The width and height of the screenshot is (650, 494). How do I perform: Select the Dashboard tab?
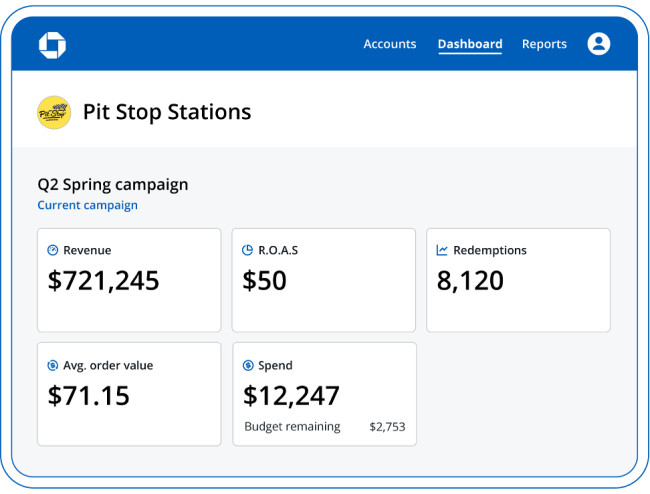click(x=470, y=44)
